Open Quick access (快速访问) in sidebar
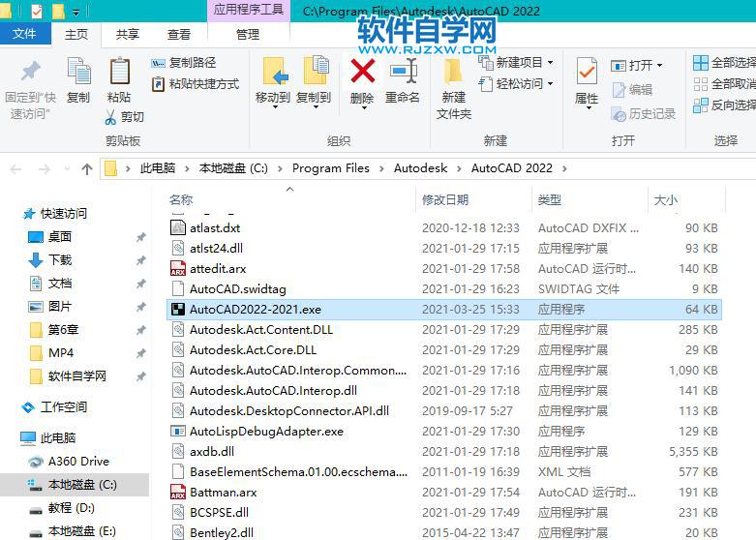The height and width of the screenshot is (540, 756). point(64,213)
